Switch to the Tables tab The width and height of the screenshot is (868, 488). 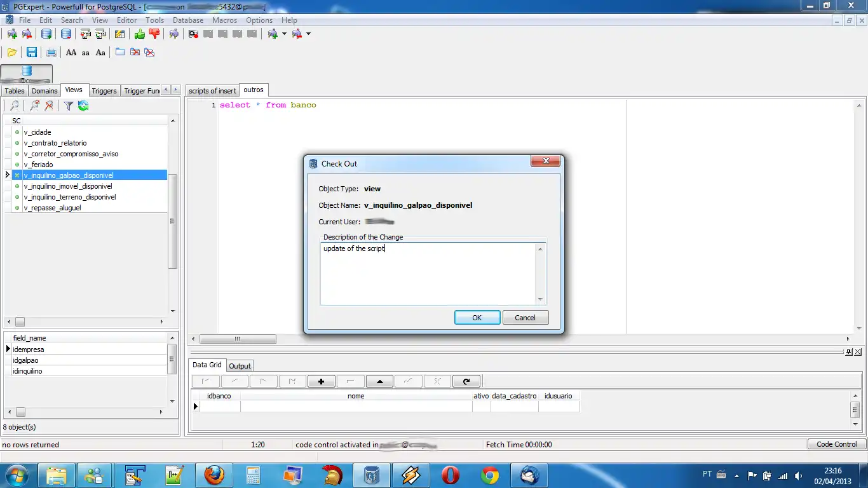pyautogui.click(x=15, y=91)
